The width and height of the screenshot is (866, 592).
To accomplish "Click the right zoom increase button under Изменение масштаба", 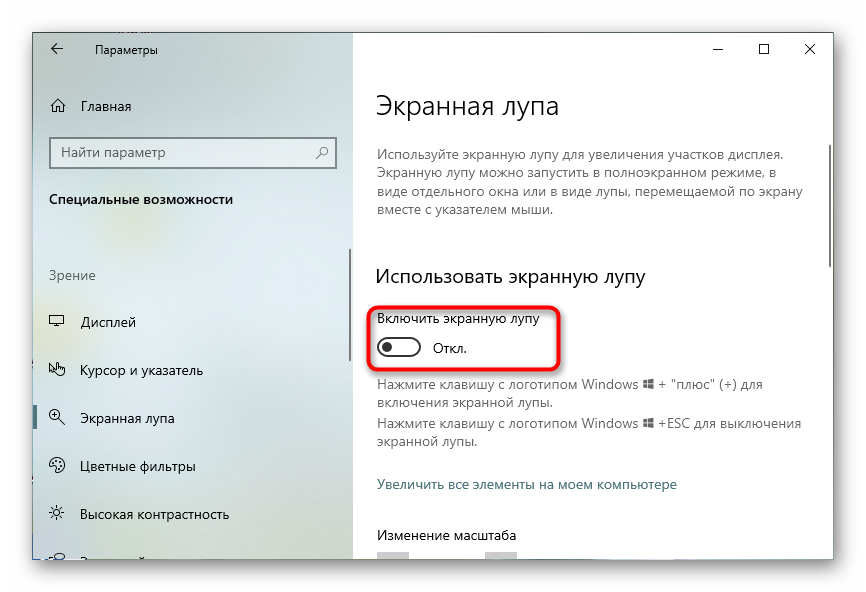I will pyautogui.click(x=501, y=556).
